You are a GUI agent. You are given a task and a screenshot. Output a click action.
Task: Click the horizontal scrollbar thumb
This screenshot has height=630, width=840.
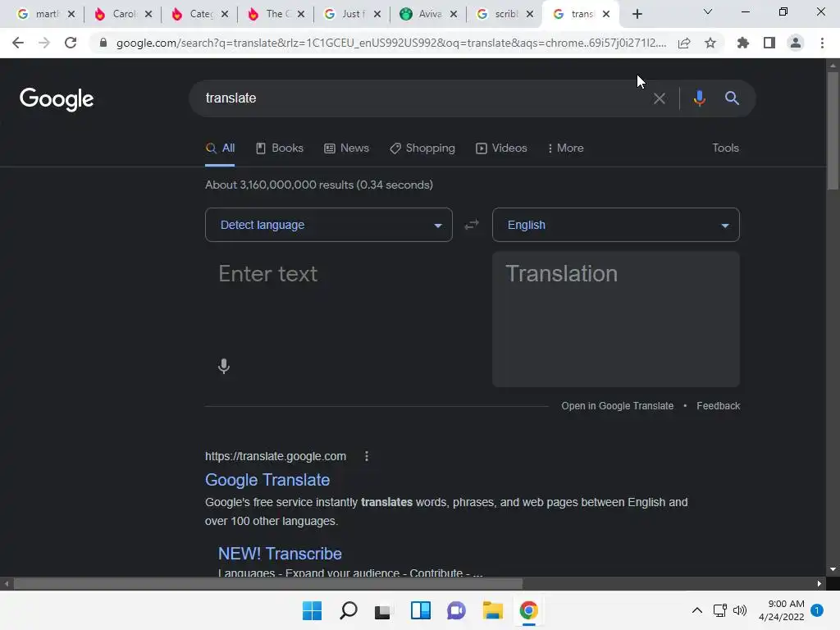point(268,584)
